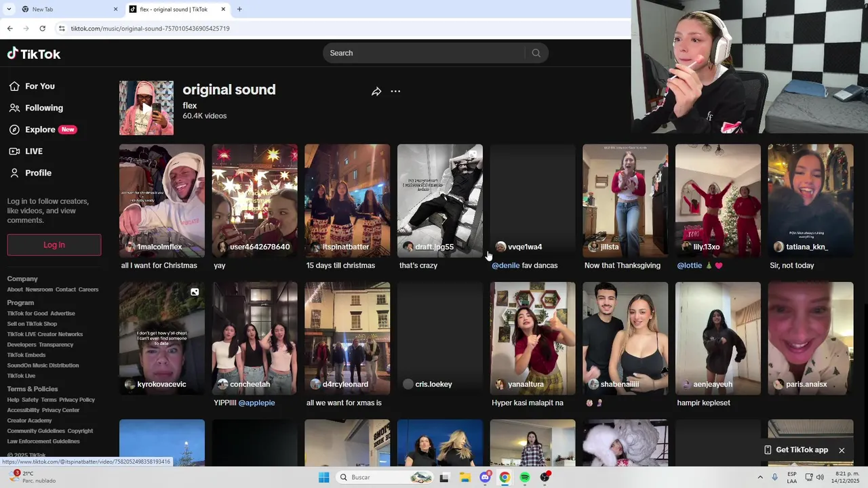Screen dimensions: 868x488
Task: Click the Newsroom footer link
Action: 39,289
